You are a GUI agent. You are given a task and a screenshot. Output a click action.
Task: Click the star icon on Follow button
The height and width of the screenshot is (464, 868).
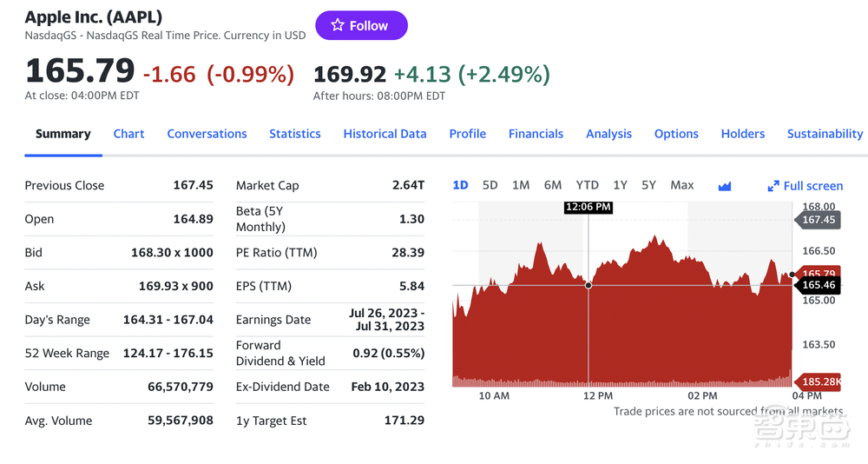tap(338, 25)
